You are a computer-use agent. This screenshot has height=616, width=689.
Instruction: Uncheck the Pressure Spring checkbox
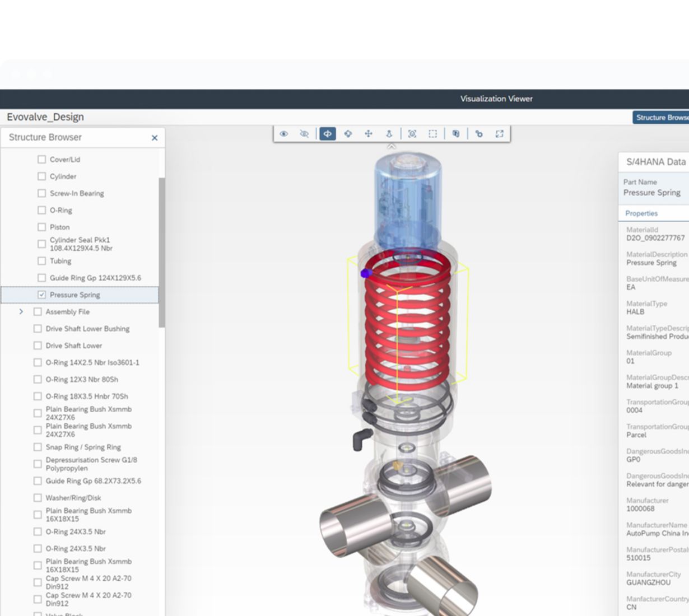pyautogui.click(x=41, y=295)
